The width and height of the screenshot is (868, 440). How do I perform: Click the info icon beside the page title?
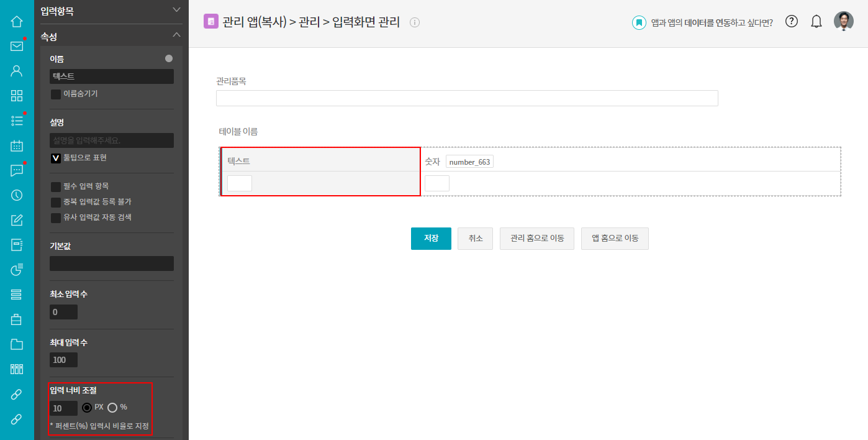pos(415,22)
